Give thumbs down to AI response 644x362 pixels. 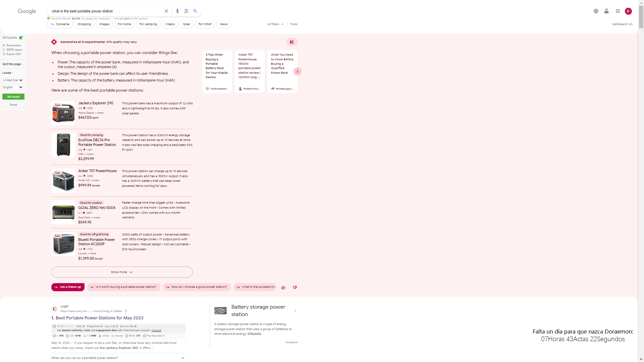[295, 288]
